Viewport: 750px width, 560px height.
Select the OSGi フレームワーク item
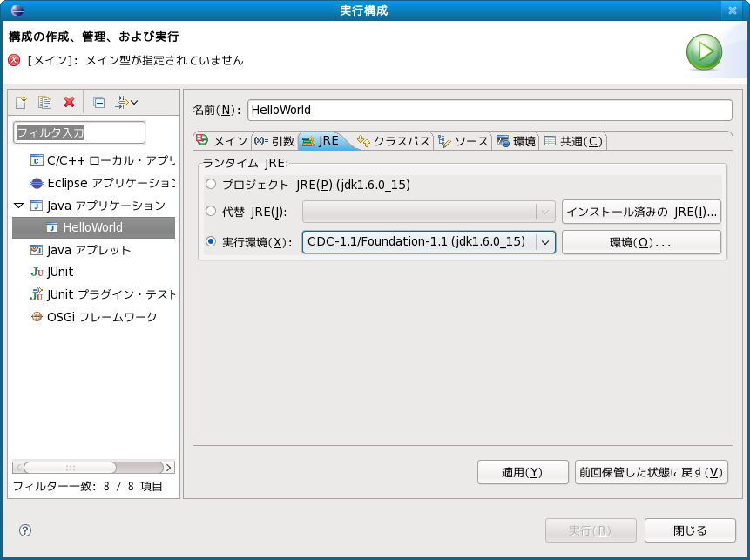tap(101, 317)
